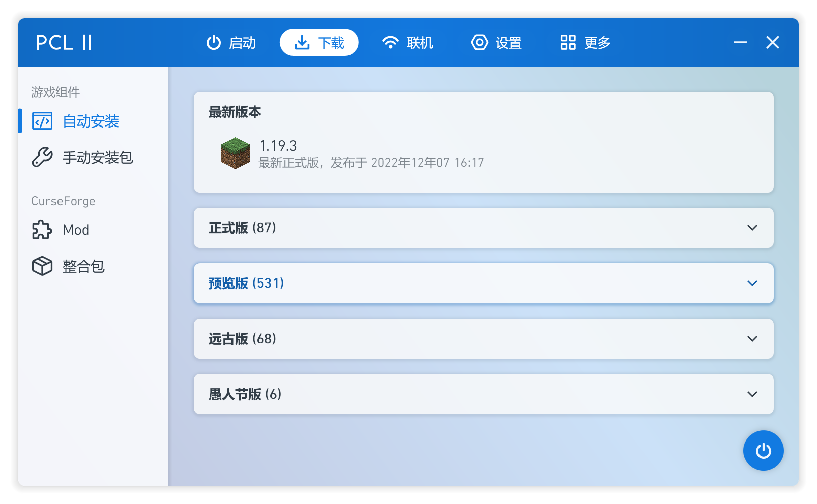Click the puzzle piece icon beside Mod
The width and height of the screenshot is (817, 504).
tap(42, 230)
